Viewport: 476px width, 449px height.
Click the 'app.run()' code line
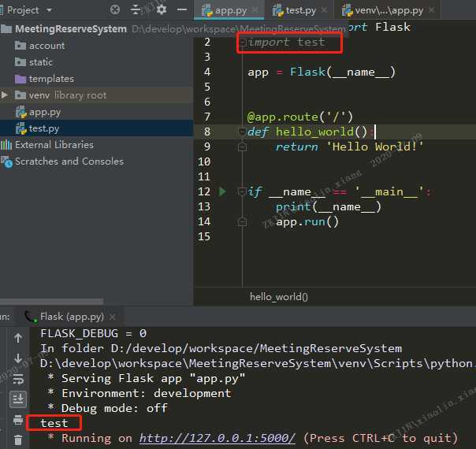click(307, 222)
